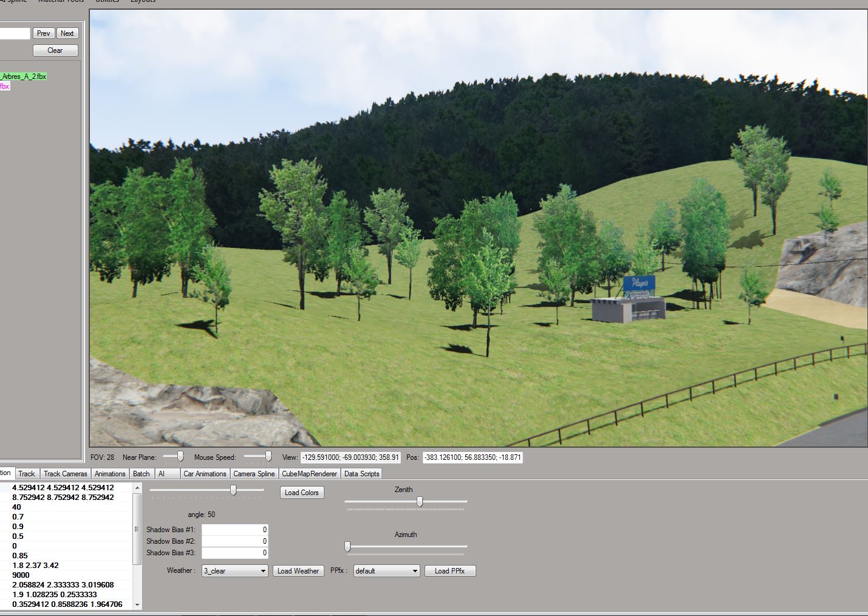Screen dimensions: 868x616
Task: Click the Load Colors button
Action: (x=301, y=493)
